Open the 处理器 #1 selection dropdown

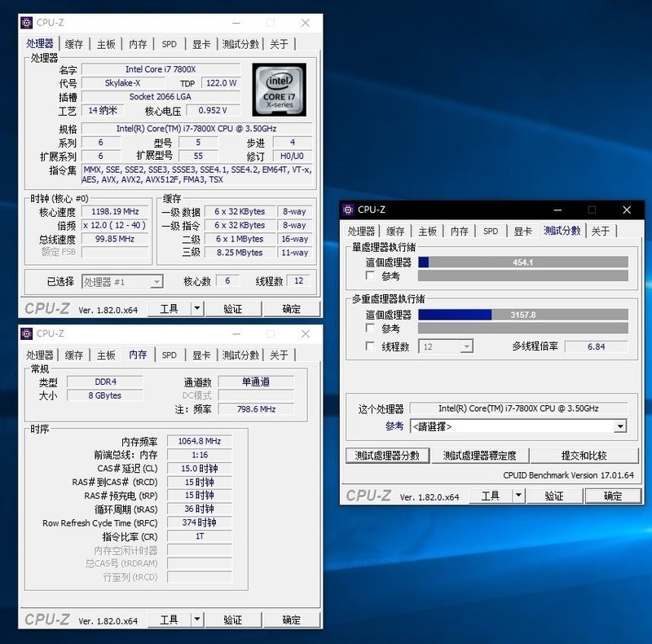coord(156,282)
